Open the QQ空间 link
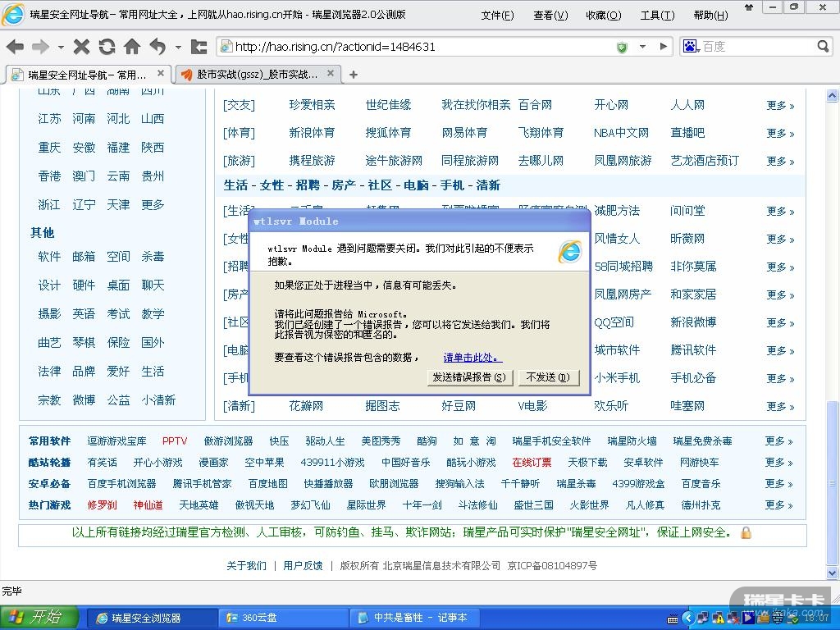Viewport: 840px width, 630px height. (614, 322)
